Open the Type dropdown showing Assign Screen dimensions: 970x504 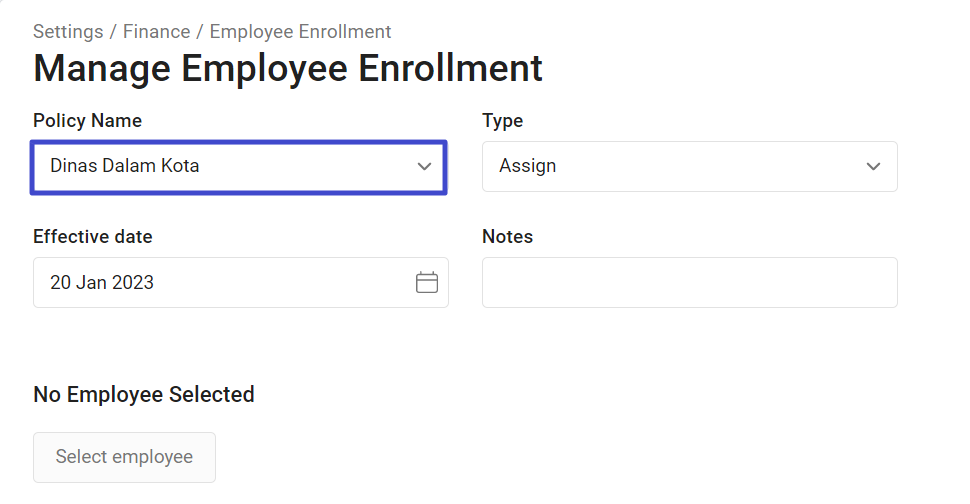point(690,166)
